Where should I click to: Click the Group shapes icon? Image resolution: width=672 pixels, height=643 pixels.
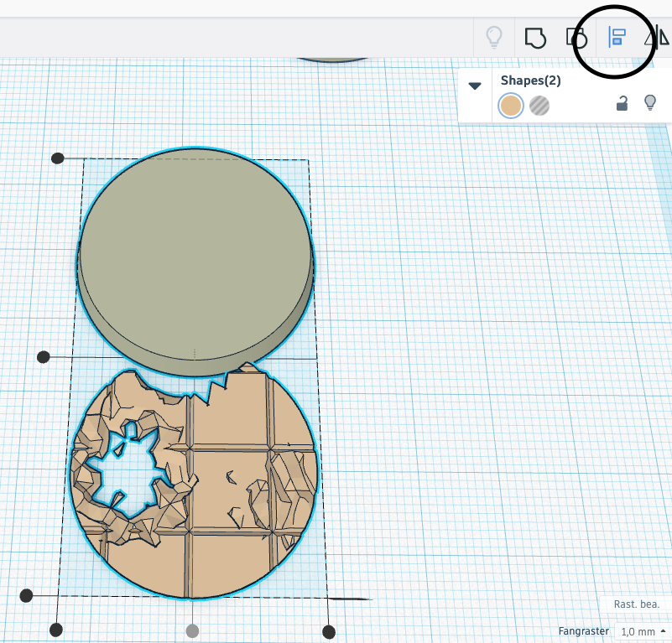(535, 38)
